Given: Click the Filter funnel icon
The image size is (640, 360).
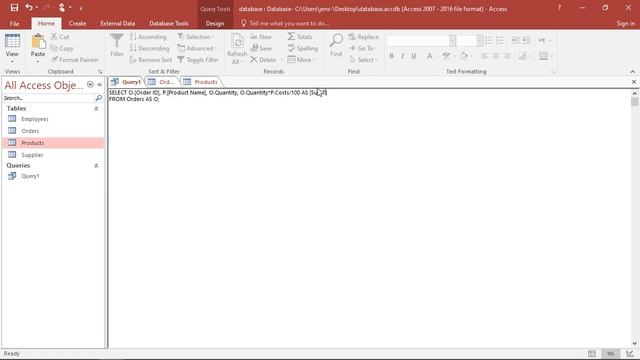Looking at the screenshot, I should [117, 45].
